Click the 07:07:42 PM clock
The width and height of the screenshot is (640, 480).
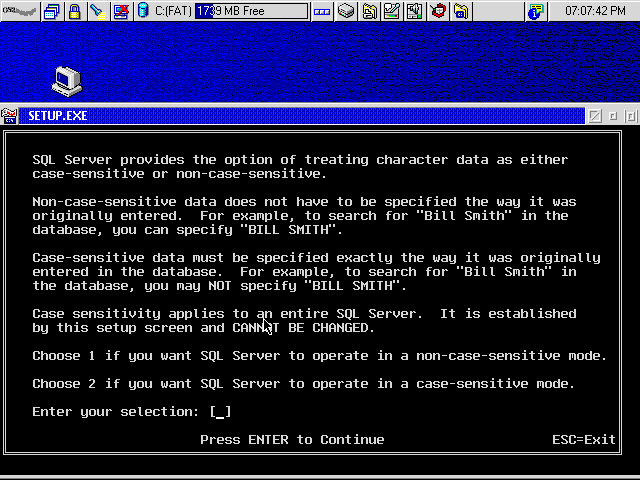[x=595, y=11]
